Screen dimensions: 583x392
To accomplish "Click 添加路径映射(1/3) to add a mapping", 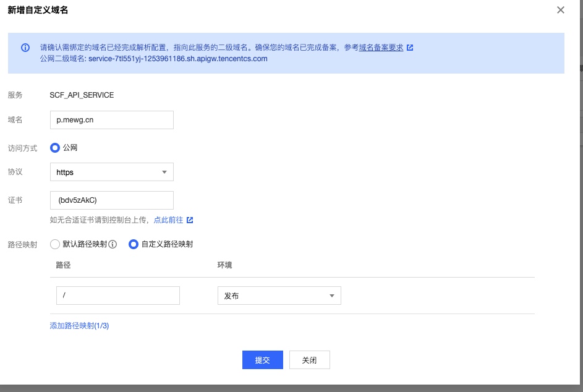I will tap(79, 326).
